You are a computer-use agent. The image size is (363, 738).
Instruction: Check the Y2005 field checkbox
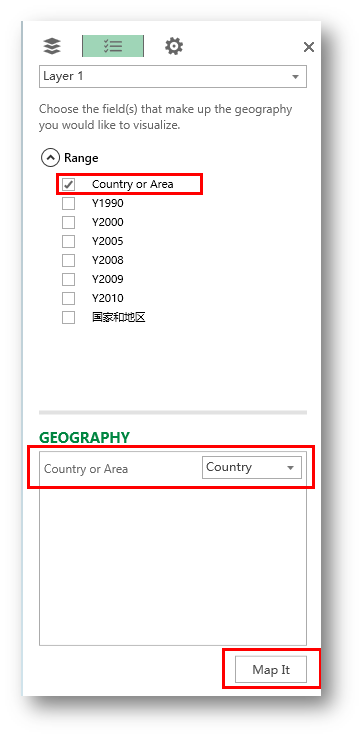click(x=69, y=241)
